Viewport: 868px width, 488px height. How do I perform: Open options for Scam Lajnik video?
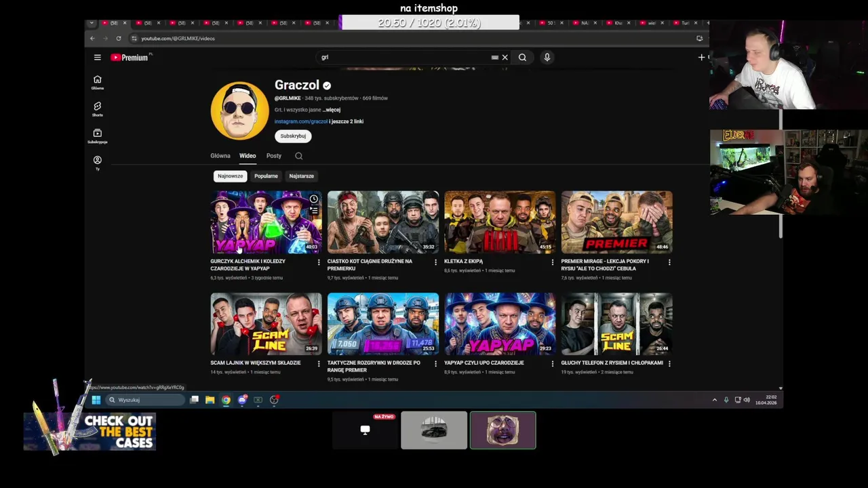319,364
